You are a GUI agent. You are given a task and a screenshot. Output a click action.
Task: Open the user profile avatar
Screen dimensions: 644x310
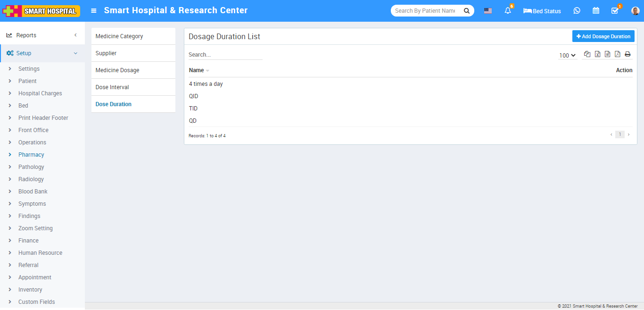click(x=635, y=11)
